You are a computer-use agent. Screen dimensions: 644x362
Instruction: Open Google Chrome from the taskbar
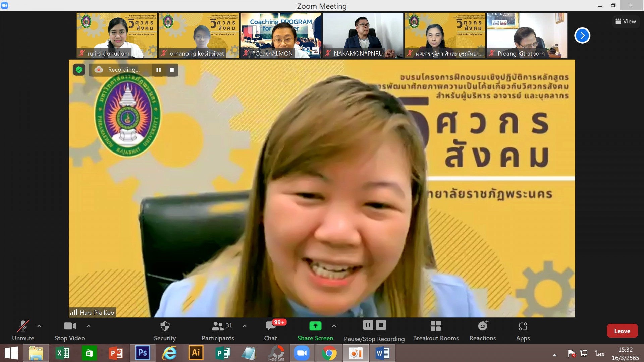click(x=329, y=353)
